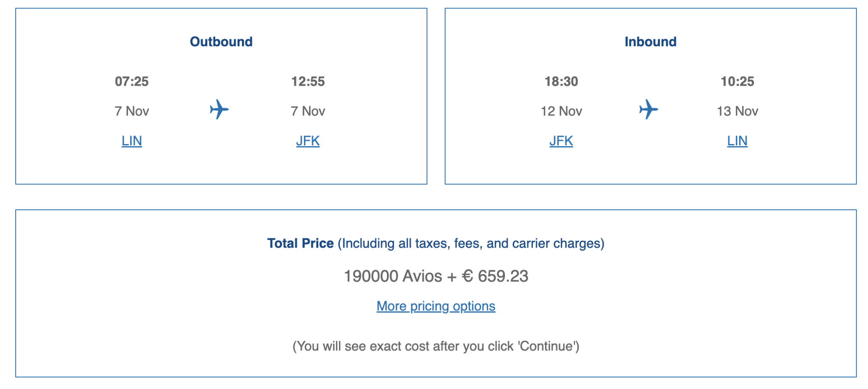This screenshot has height=389, width=868.
Task: Click the 07:25 outbound departure time
Action: point(132,81)
